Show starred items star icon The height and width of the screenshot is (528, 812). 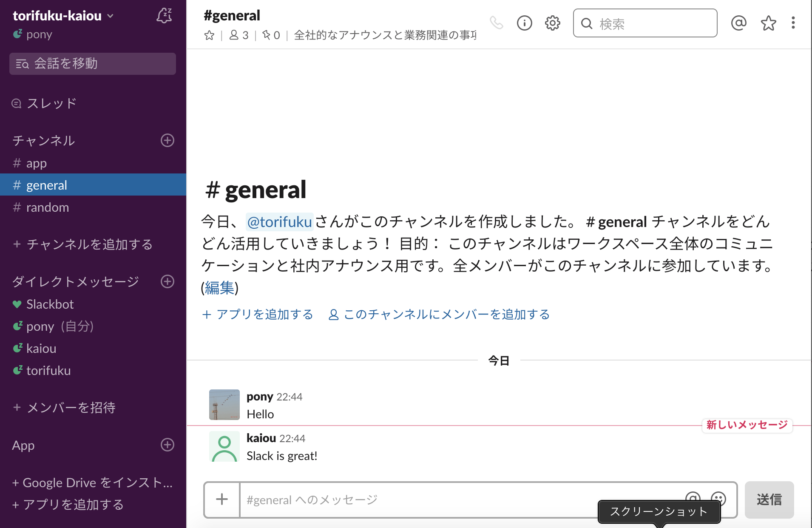(768, 23)
